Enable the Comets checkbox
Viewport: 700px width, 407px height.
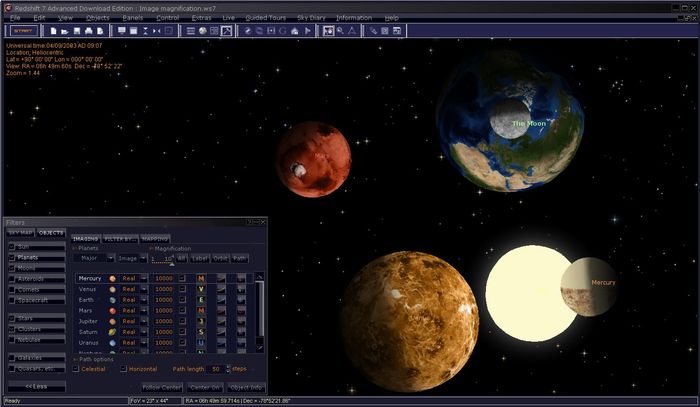tap(12, 290)
